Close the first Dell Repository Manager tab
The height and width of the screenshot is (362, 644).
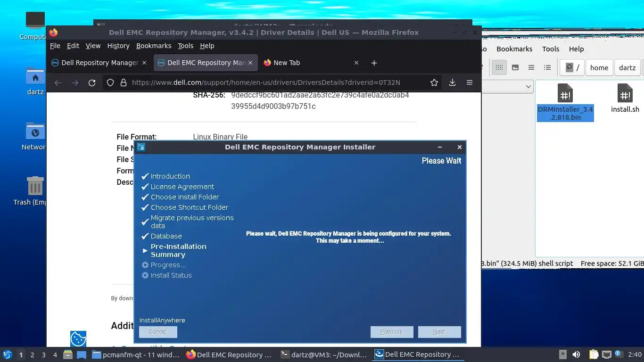point(144,63)
